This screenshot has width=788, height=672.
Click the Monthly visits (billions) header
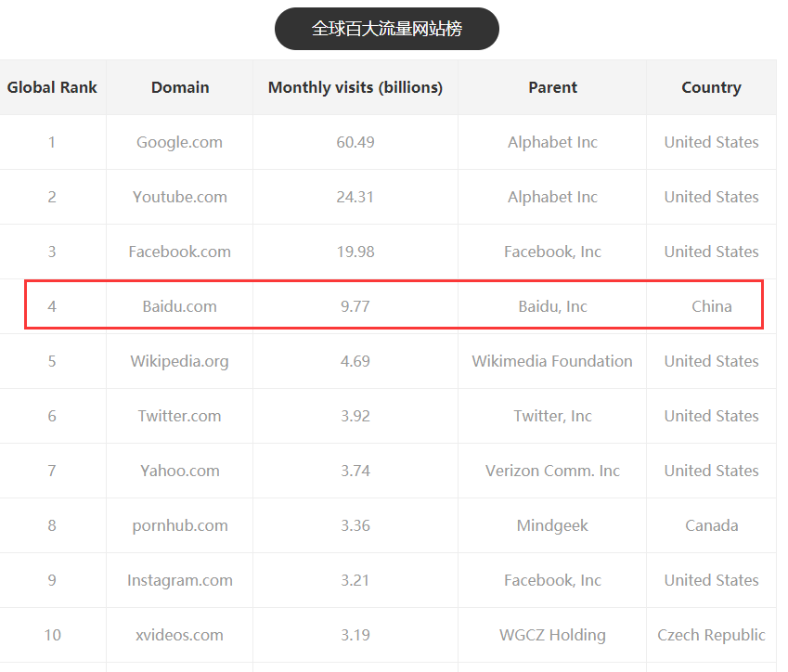[355, 87]
